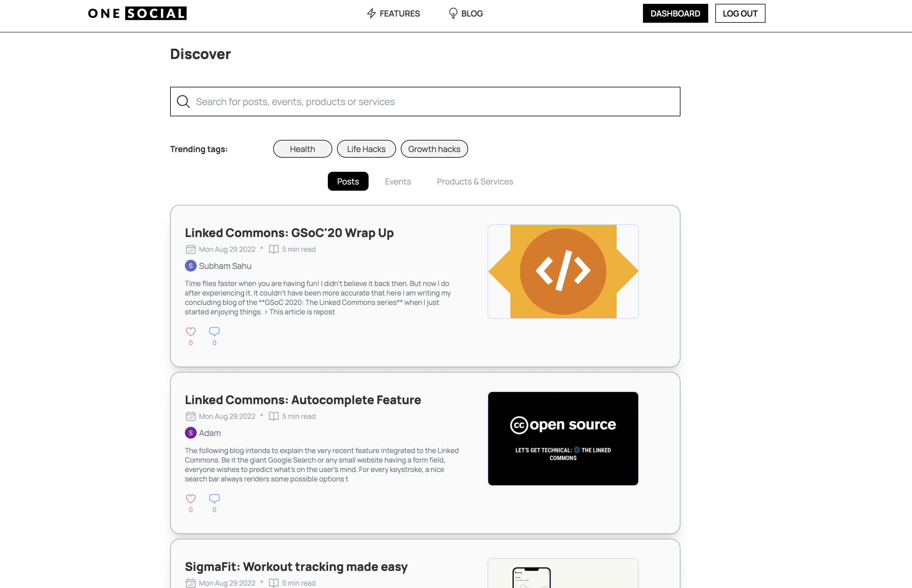Viewport: 912px width, 588px height.
Task: Click the SigmaFit phone thumbnail
Action: (x=563, y=574)
